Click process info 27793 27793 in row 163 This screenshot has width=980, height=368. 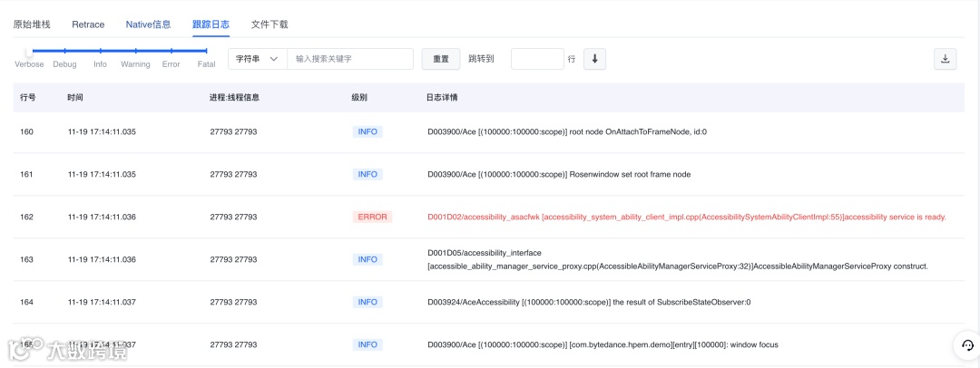tap(233, 259)
